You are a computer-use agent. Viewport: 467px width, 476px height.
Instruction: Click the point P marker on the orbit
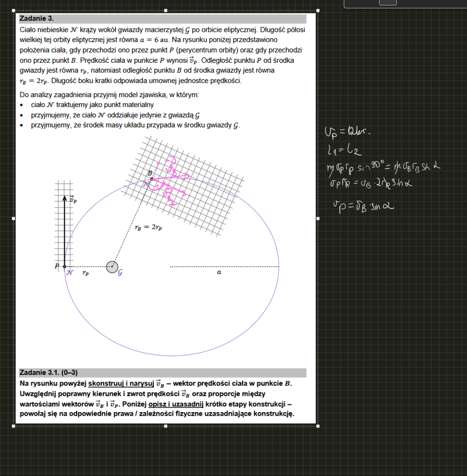(64, 266)
